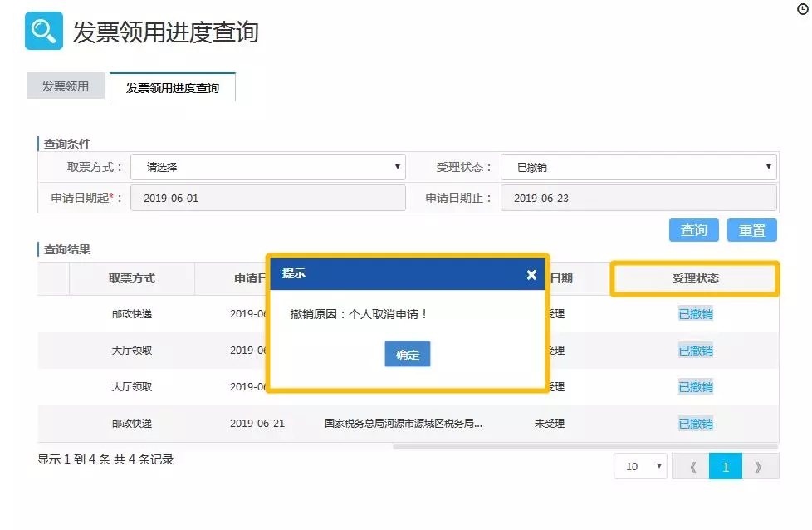812x530 pixels.
Task: Click the 申请日期止 date field
Action: [x=638, y=198]
